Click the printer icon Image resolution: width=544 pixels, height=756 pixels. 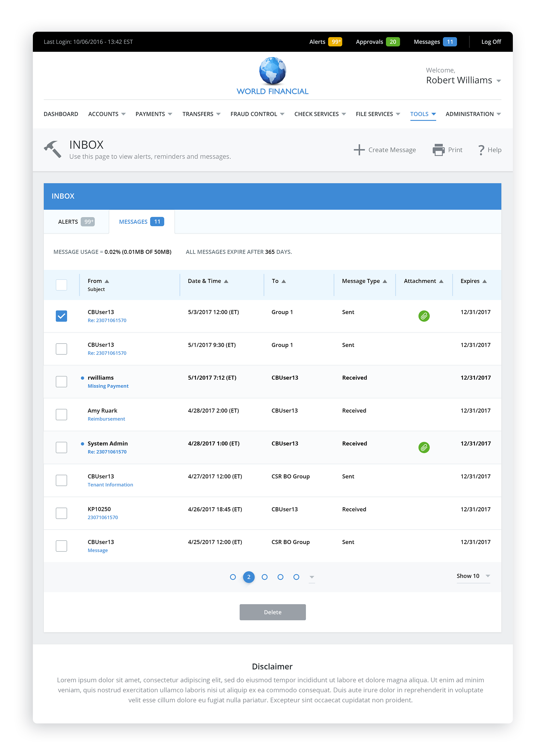coord(438,150)
